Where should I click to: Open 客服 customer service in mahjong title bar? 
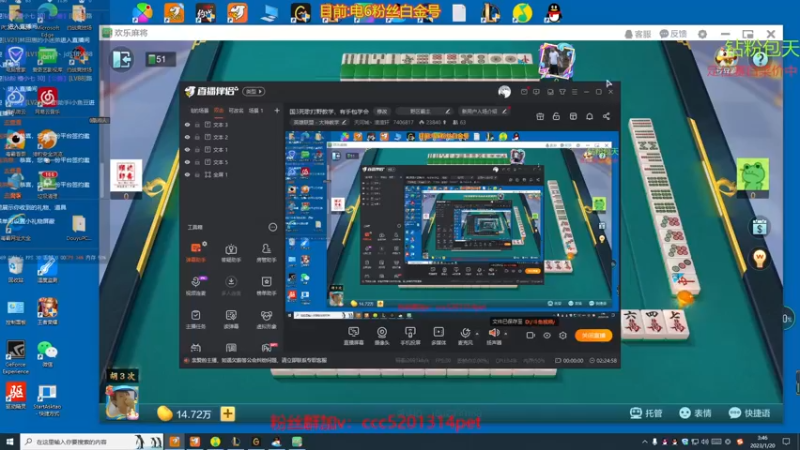click(x=637, y=34)
